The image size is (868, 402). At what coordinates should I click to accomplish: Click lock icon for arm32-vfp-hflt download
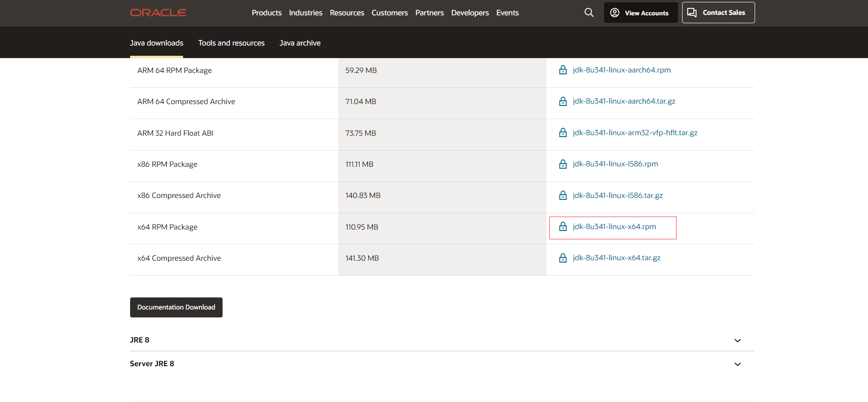pyautogui.click(x=563, y=133)
